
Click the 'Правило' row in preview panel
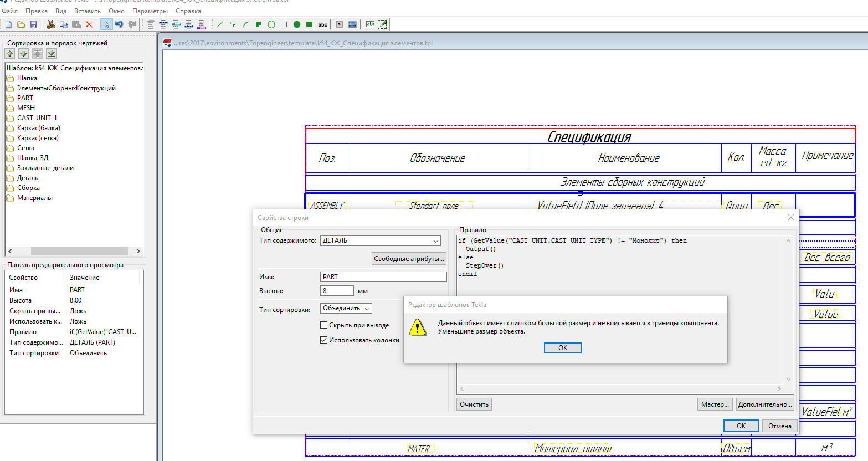(x=74, y=332)
